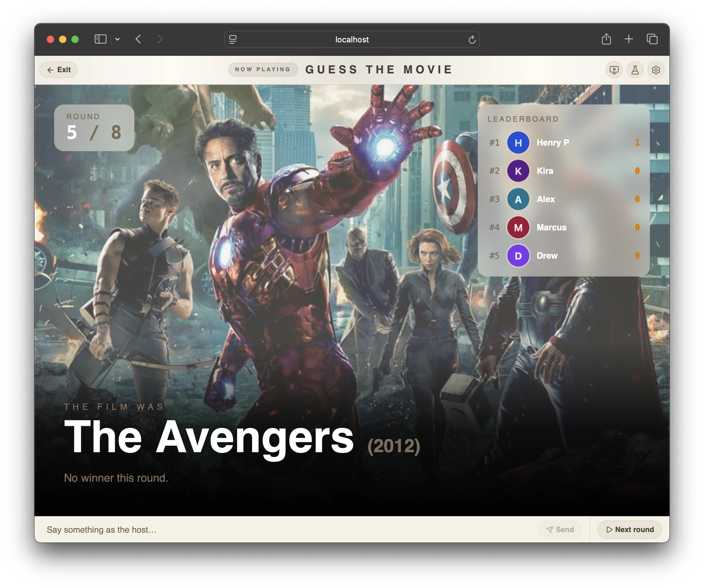Open the page reader icon in address bar
704x588 pixels.
point(233,40)
